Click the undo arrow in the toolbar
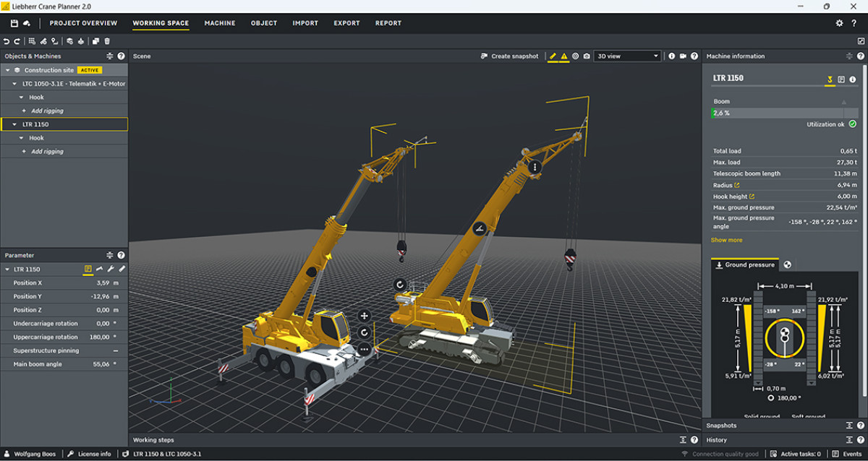 [7, 41]
